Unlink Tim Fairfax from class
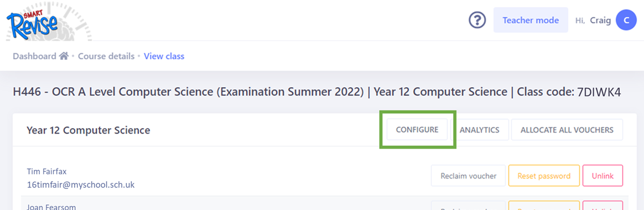The image size is (644, 210). [603, 176]
